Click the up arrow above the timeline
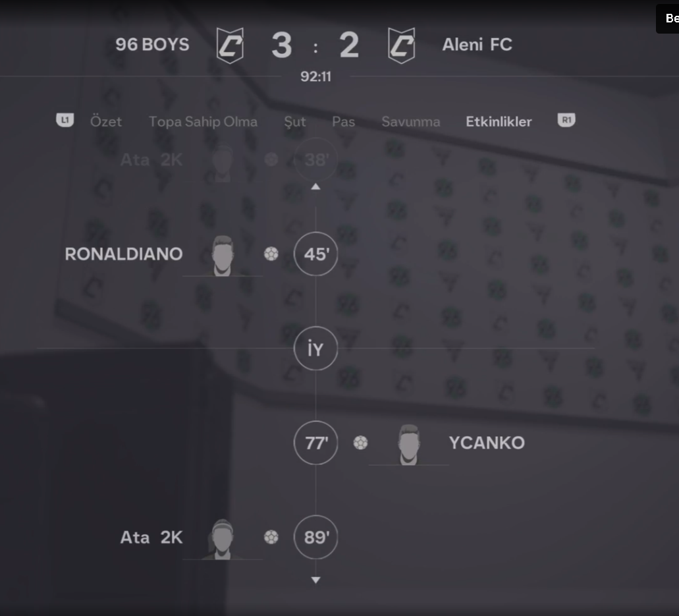 click(x=315, y=186)
